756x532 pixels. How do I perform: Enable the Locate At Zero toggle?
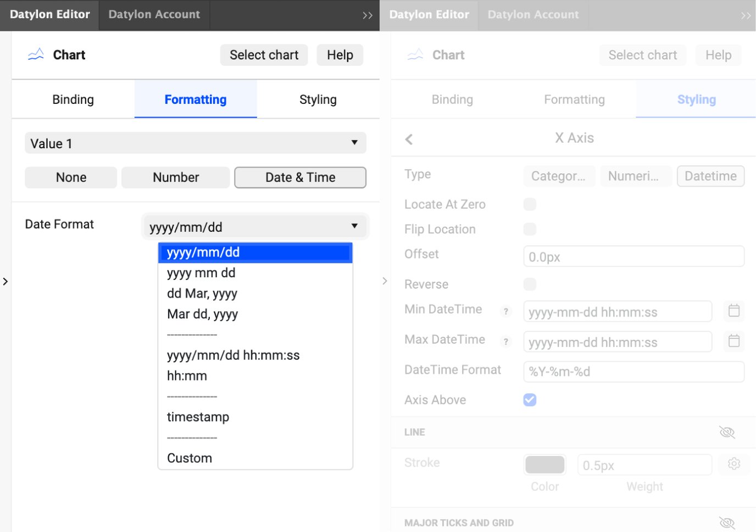coord(530,204)
